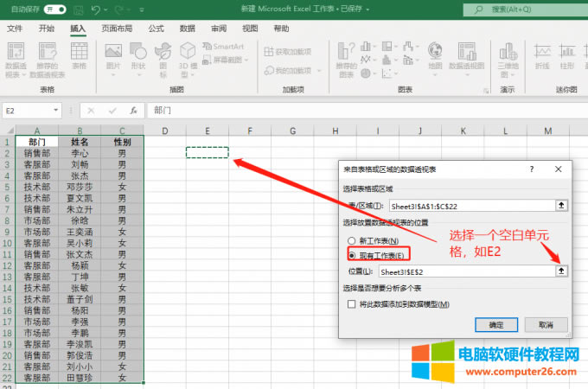Insert a 折线 sparkline from the ribbon
Image resolution: width=588 pixels, height=389 pixels.
point(542,55)
